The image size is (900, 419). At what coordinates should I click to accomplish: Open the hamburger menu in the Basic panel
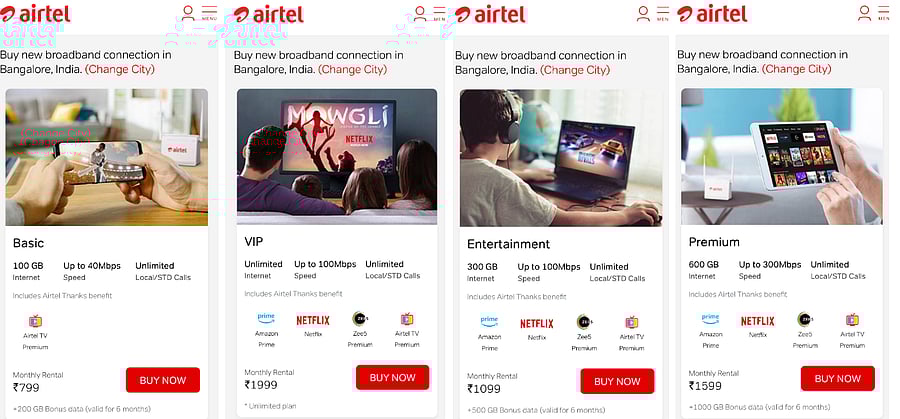[x=210, y=13]
